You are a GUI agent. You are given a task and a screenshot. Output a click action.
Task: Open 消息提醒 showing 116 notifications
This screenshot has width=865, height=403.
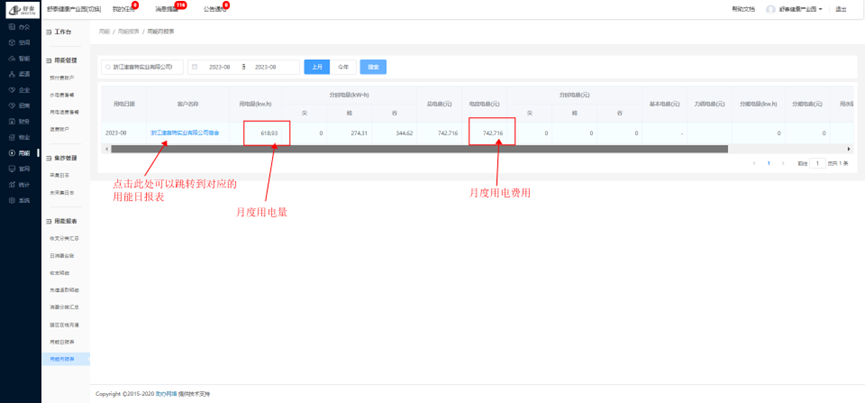coord(166,9)
